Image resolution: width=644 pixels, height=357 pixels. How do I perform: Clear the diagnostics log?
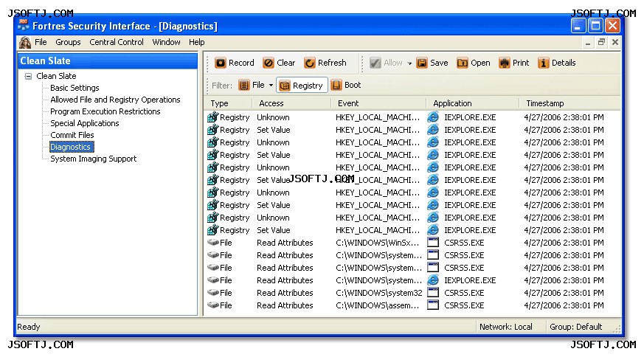point(279,63)
